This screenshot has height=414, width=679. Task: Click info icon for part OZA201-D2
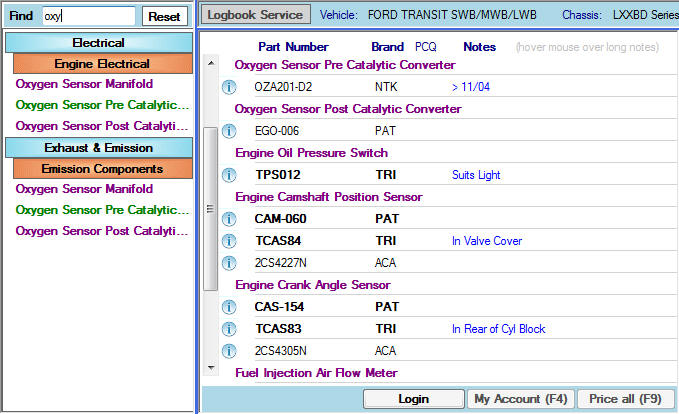228,87
